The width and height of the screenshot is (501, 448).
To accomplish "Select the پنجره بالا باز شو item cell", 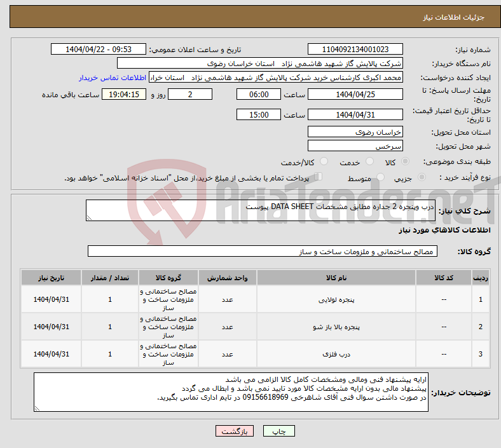I will coord(336,327).
